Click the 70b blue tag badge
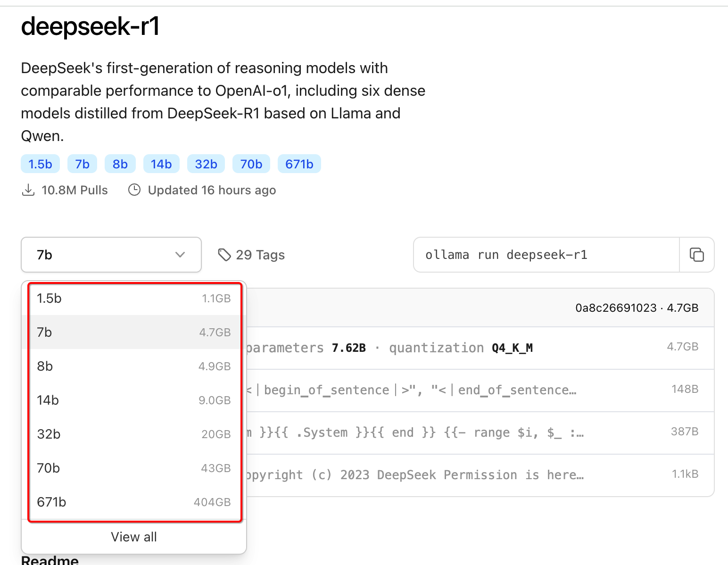Screen dimensions: 728x565 pos(251,164)
